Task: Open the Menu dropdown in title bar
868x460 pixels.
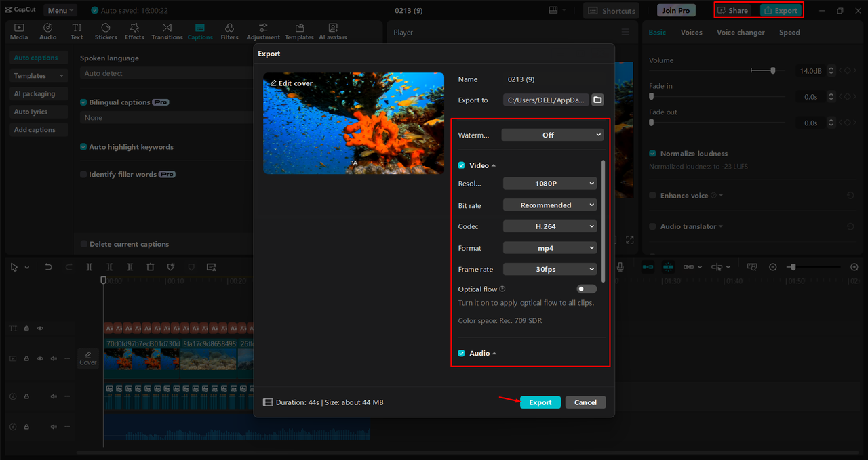Action: click(60, 10)
